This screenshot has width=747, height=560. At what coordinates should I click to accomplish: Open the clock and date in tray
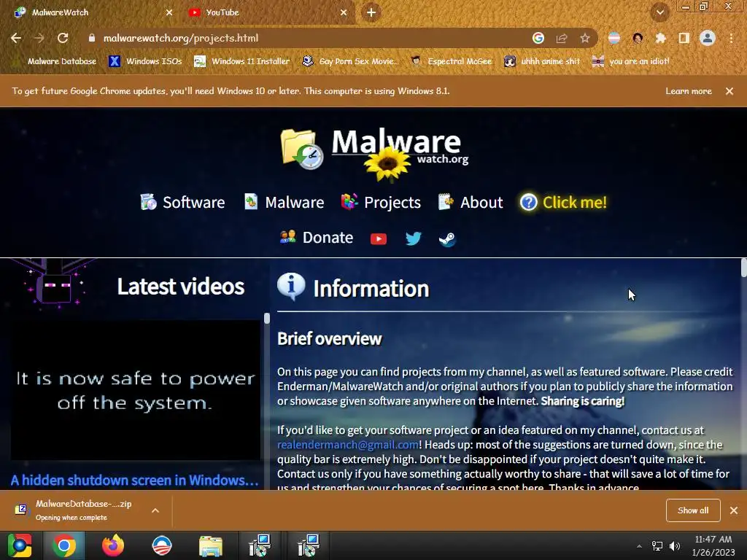click(x=713, y=545)
